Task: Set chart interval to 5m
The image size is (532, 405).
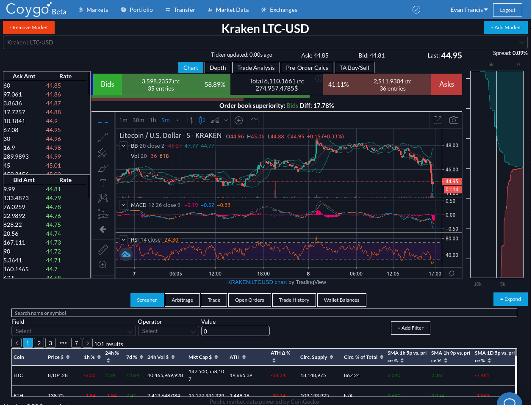Action: click(165, 120)
